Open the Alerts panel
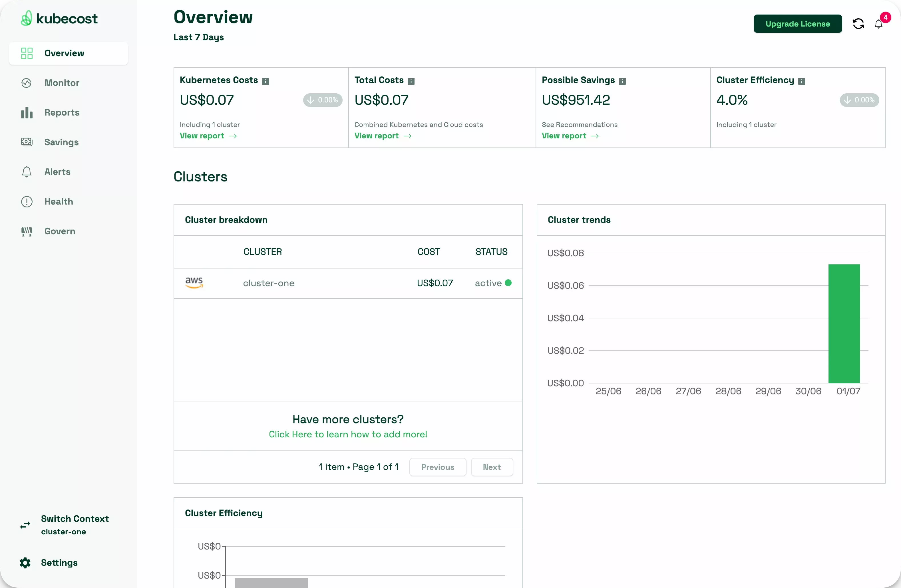Screen dimensions: 901x588 (x=58, y=172)
